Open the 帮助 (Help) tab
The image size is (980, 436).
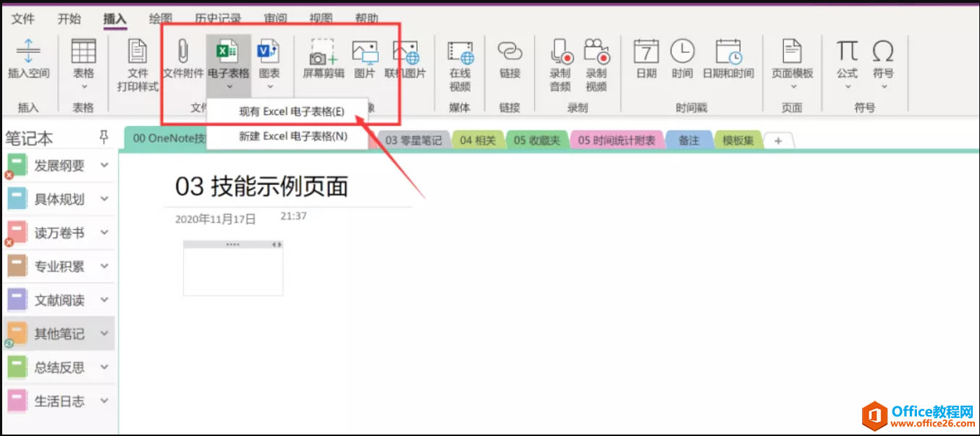(366, 19)
